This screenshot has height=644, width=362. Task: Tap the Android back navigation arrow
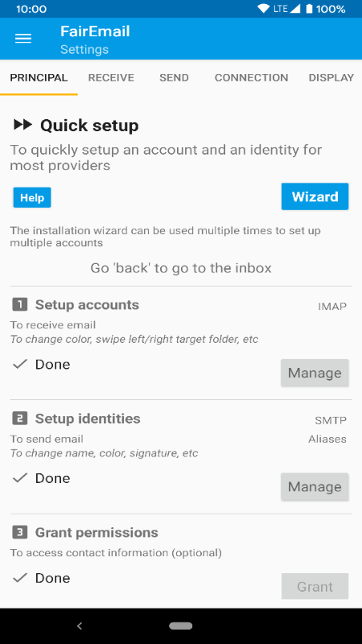pos(80,626)
